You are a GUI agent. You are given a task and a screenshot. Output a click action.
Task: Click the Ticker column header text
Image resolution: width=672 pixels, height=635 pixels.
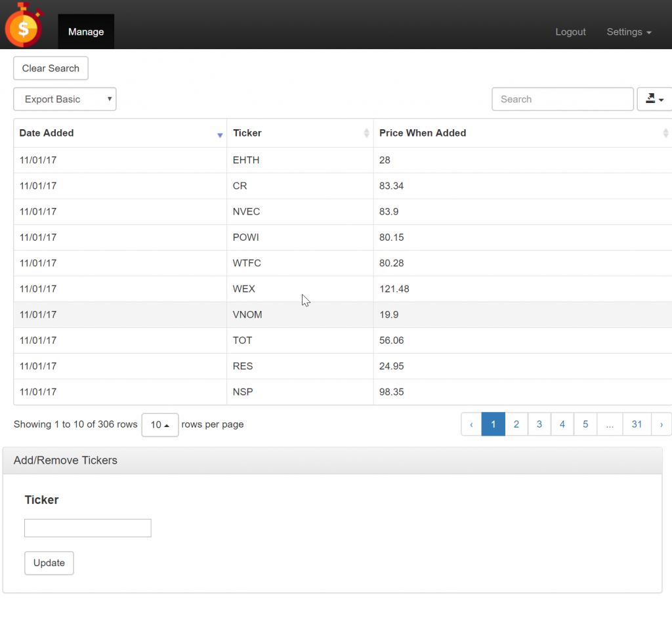click(x=247, y=133)
